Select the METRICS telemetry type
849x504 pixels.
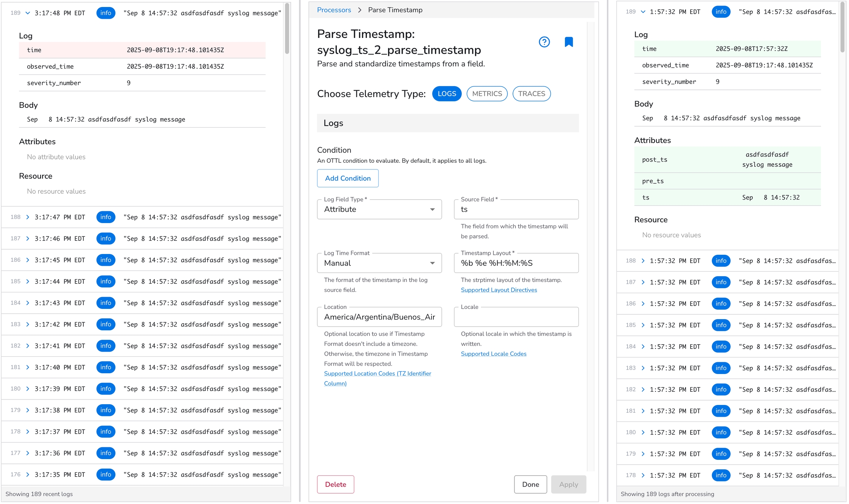487,94
